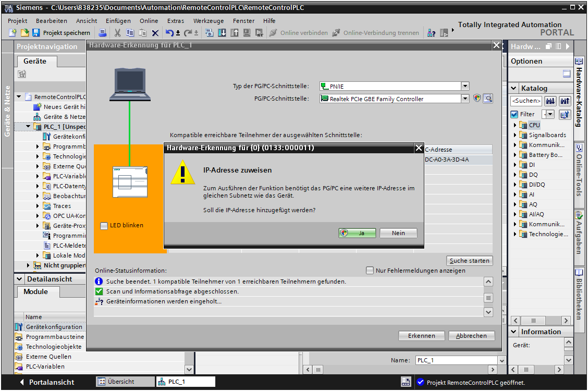
Task: Enable the 'LED blinken' checkbox
Action: pos(104,226)
